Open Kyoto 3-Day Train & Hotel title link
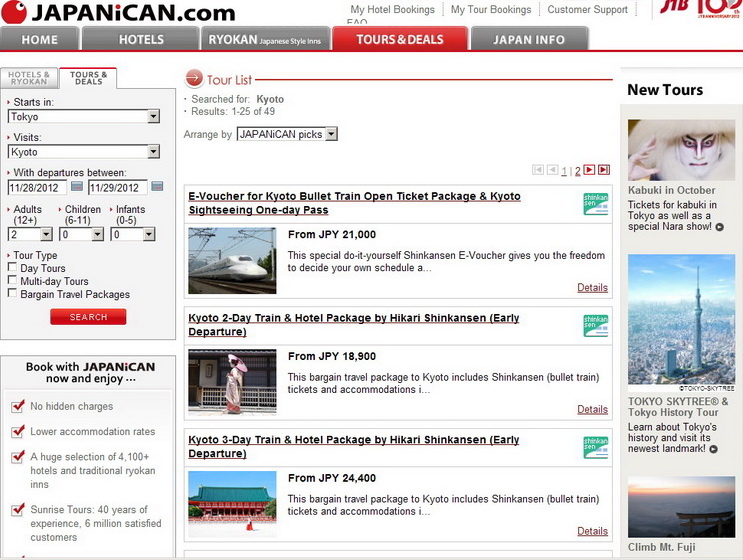Image resolution: width=743 pixels, height=560 pixels. (x=353, y=446)
